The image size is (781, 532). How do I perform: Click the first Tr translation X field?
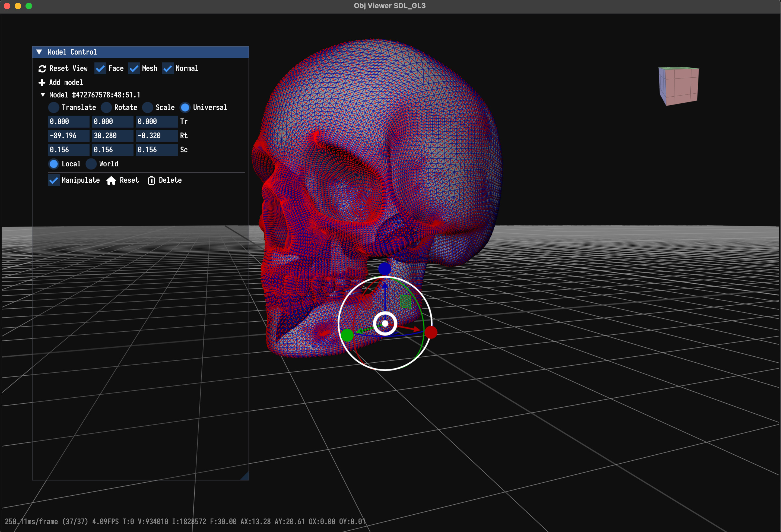(69, 122)
